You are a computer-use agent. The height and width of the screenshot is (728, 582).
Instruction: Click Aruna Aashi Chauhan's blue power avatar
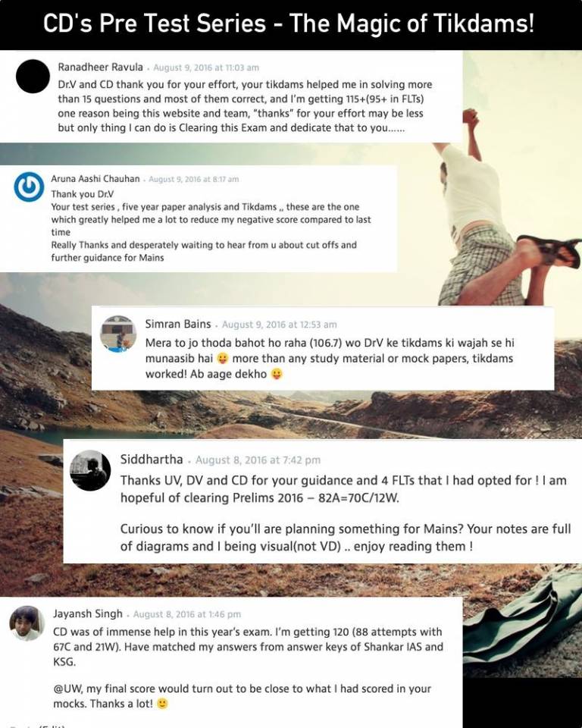coord(29,187)
